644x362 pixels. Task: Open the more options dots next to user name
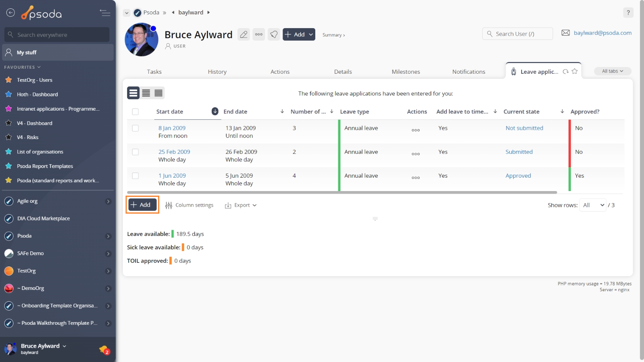click(x=259, y=34)
